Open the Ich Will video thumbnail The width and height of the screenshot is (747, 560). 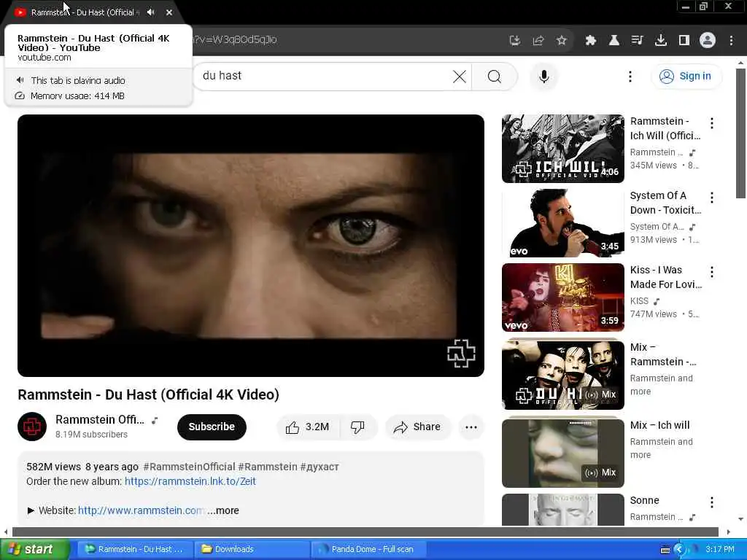(x=562, y=149)
